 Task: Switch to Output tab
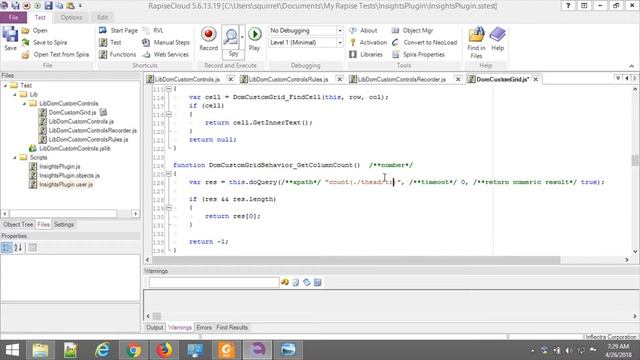click(x=155, y=327)
